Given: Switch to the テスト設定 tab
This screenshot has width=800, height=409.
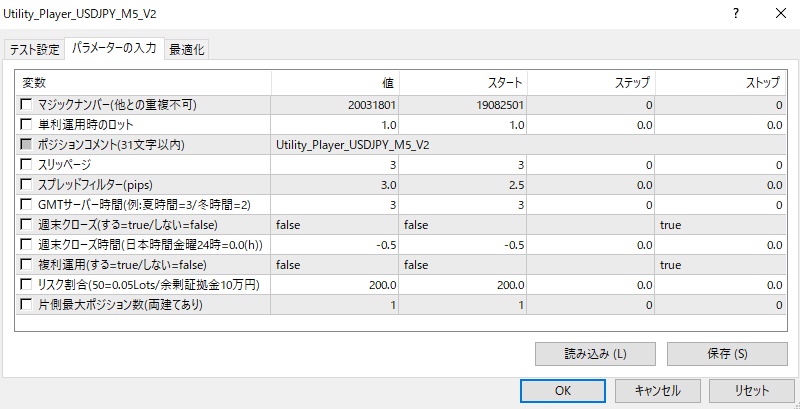Looking at the screenshot, I should point(34,49).
